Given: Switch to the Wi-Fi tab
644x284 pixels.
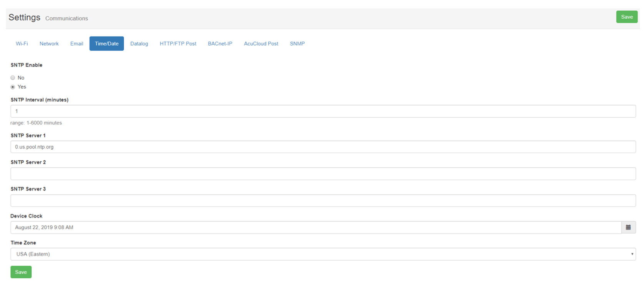Looking at the screenshot, I should coord(22,44).
